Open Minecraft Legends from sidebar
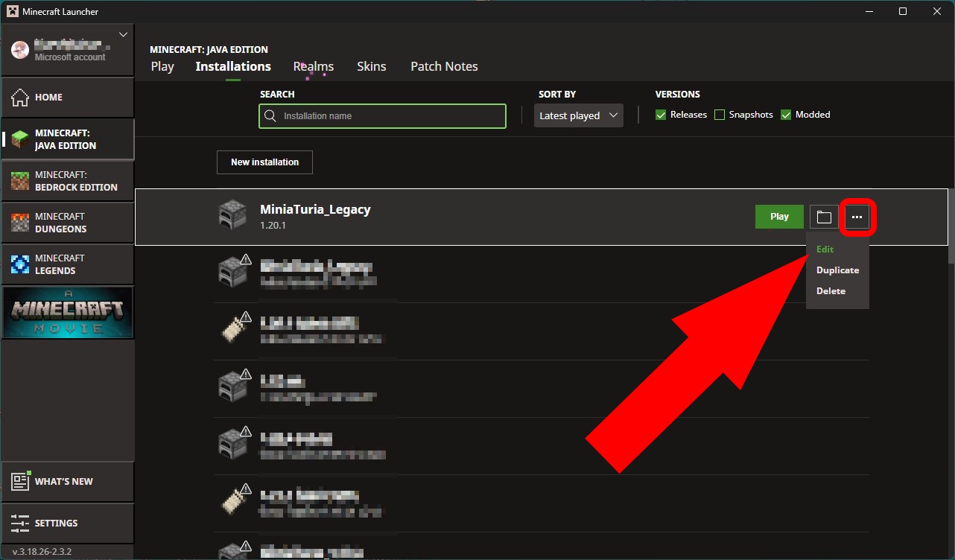Screen dimensions: 955x560 click(x=67, y=264)
